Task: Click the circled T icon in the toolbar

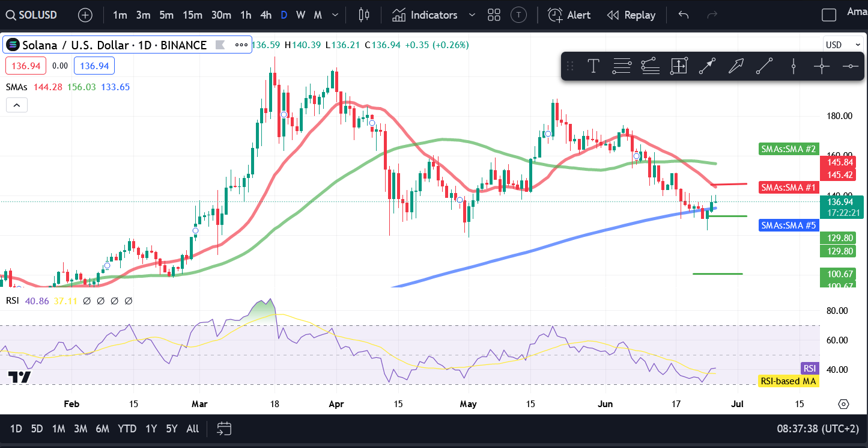Action: [518, 15]
